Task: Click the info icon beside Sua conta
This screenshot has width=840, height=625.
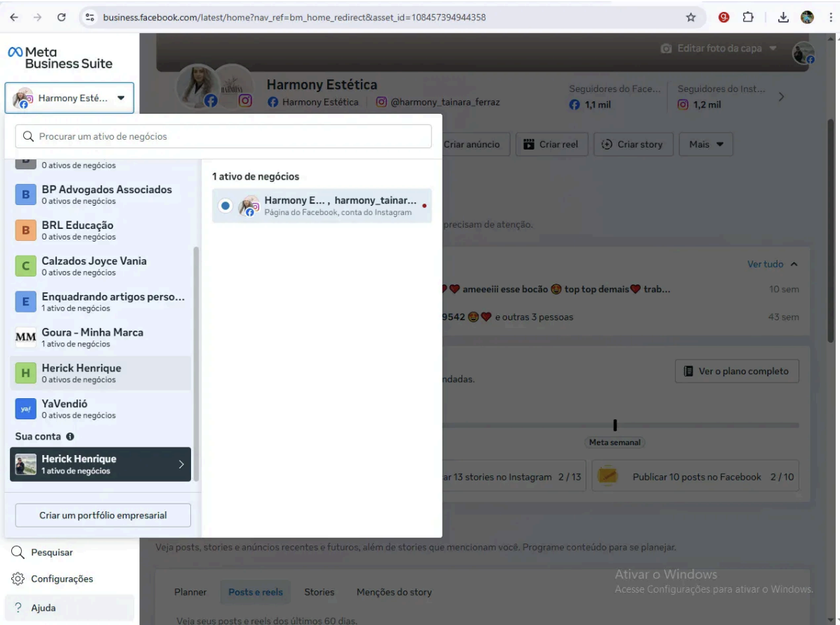Action: click(x=70, y=437)
